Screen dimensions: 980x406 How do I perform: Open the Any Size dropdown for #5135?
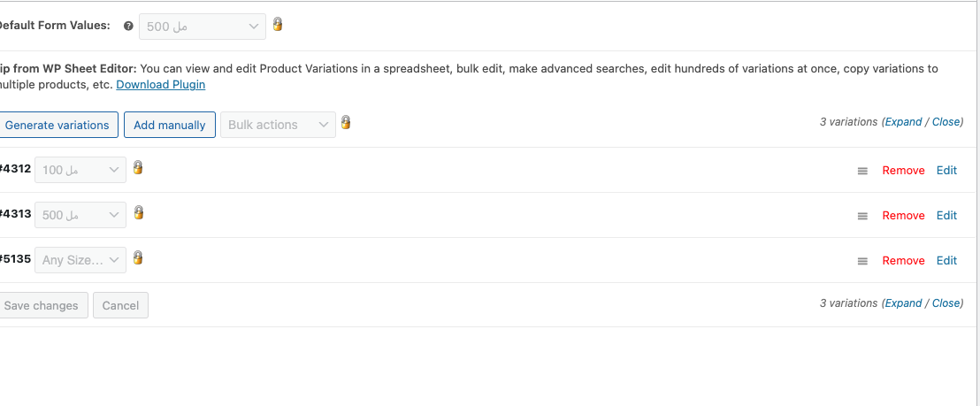point(80,260)
